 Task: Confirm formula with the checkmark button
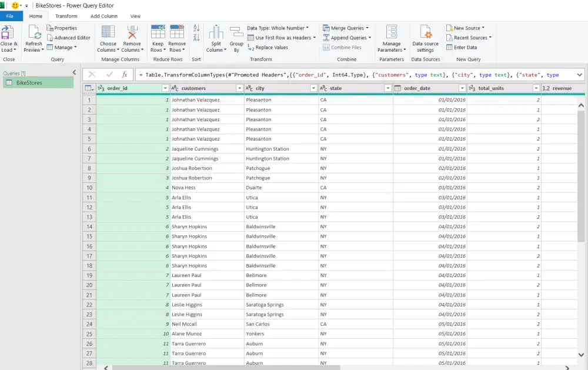point(109,75)
